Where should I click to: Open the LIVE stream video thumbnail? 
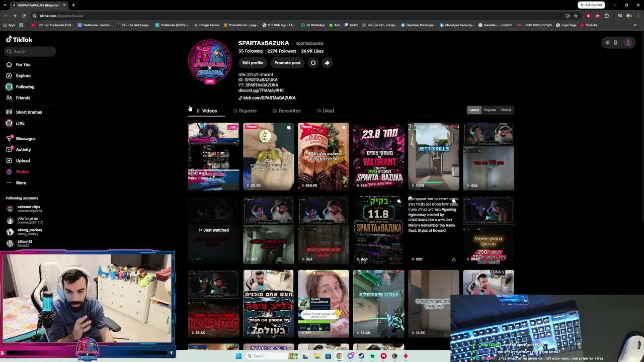(213, 157)
